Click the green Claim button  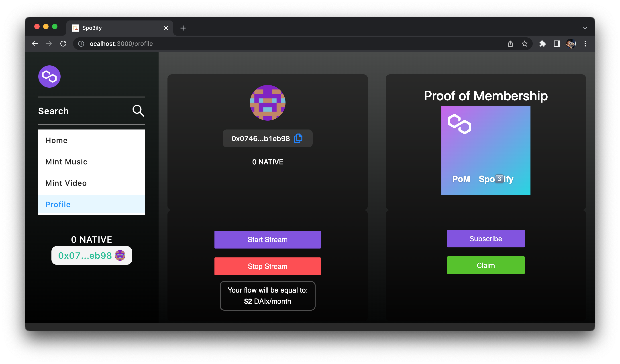click(486, 265)
